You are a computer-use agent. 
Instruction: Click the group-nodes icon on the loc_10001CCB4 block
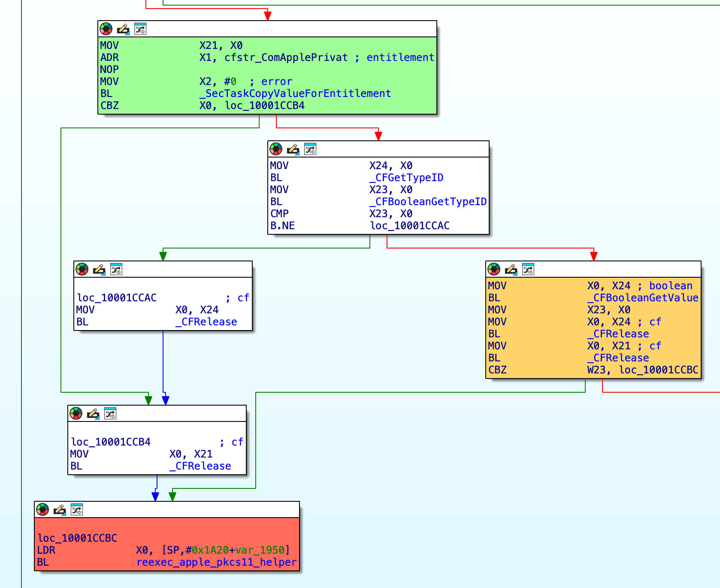[x=109, y=414]
